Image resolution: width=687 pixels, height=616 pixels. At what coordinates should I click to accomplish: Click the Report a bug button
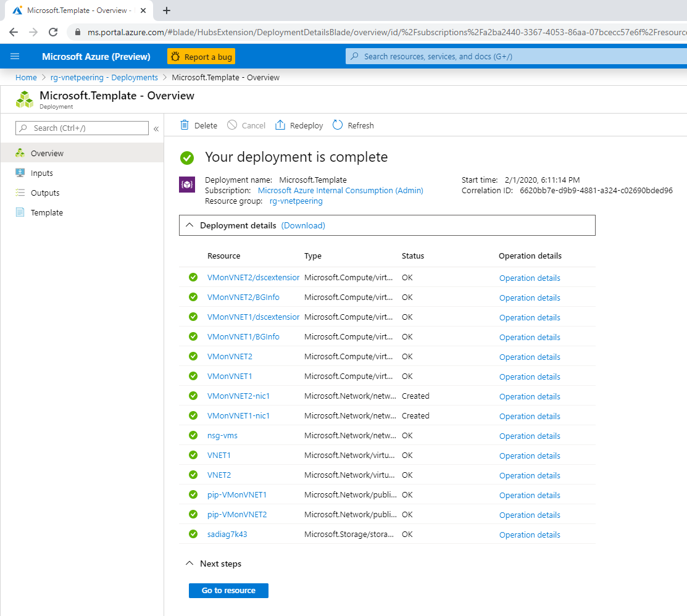click(201, 57)
